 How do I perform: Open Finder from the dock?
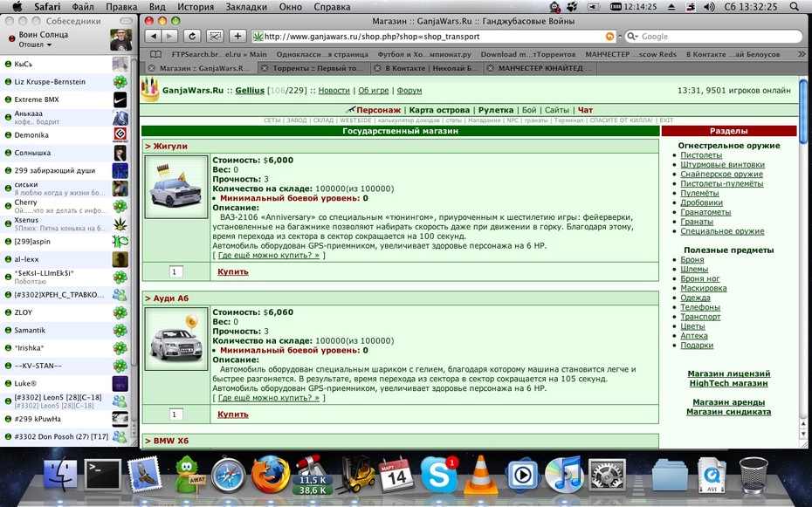tap(60, 475)
